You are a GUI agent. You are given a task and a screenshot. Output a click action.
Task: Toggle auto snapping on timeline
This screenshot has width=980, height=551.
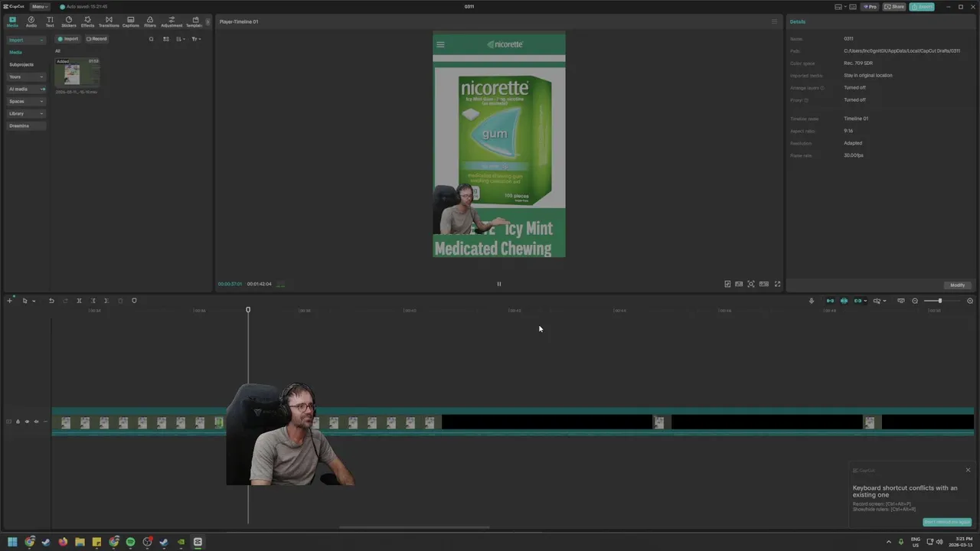pyautogui.click(x=844, y=301)
